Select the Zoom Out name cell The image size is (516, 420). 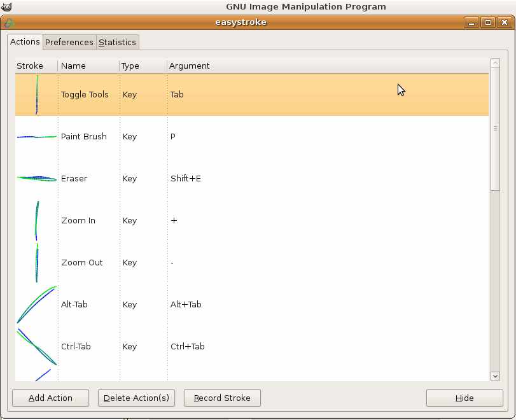pyautogui.click(x=82, y=263)
